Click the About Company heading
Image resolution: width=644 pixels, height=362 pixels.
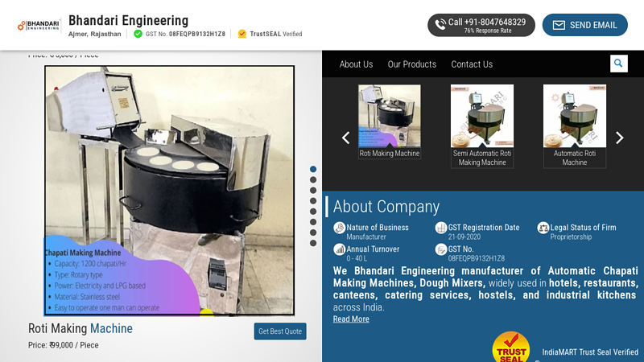pyautogui.click(x=386, y=207)
